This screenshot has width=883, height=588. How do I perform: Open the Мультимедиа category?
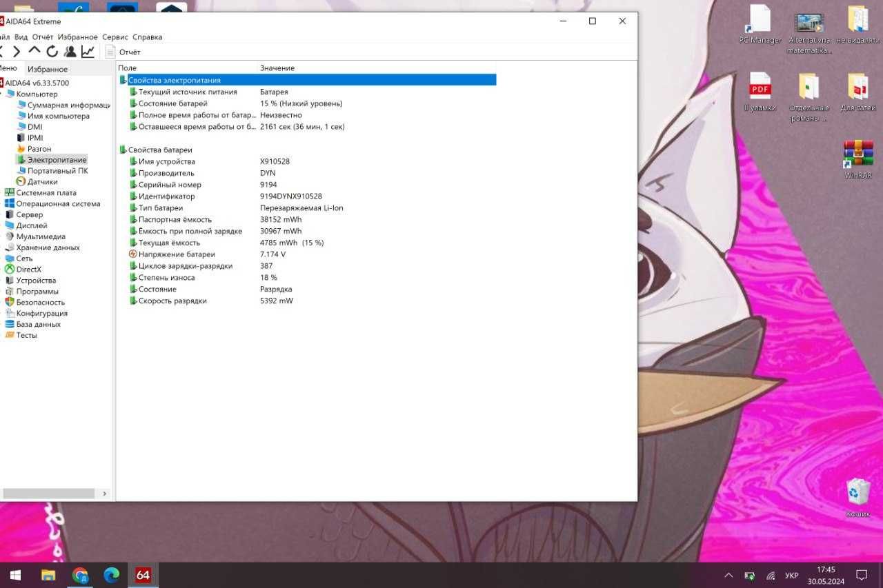pyautogui.click(x=35, y=236)
